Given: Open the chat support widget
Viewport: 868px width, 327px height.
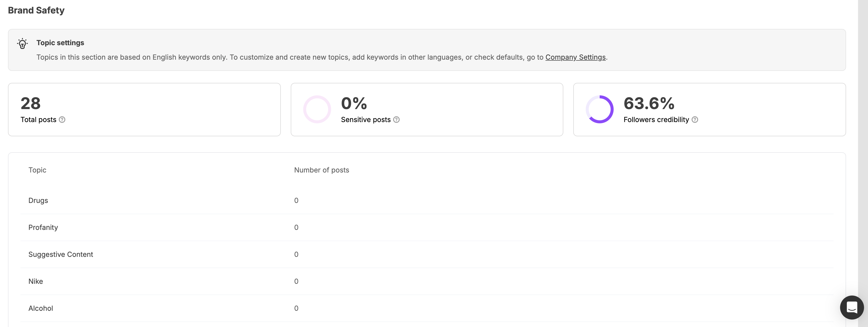Looking at the screenshot, I should (852, 308).
